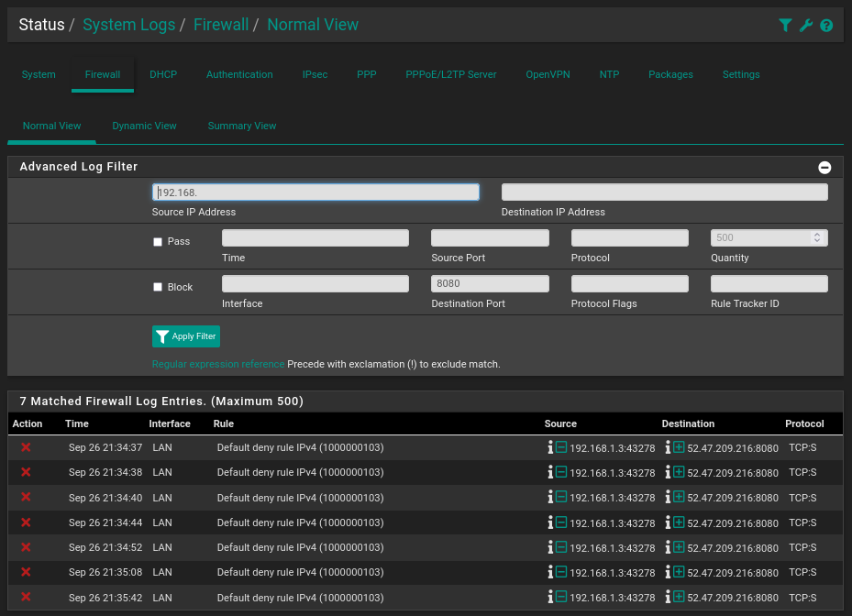Select the Summary View tab
Viewport: 852px width, 616px height.
point(242,126)
